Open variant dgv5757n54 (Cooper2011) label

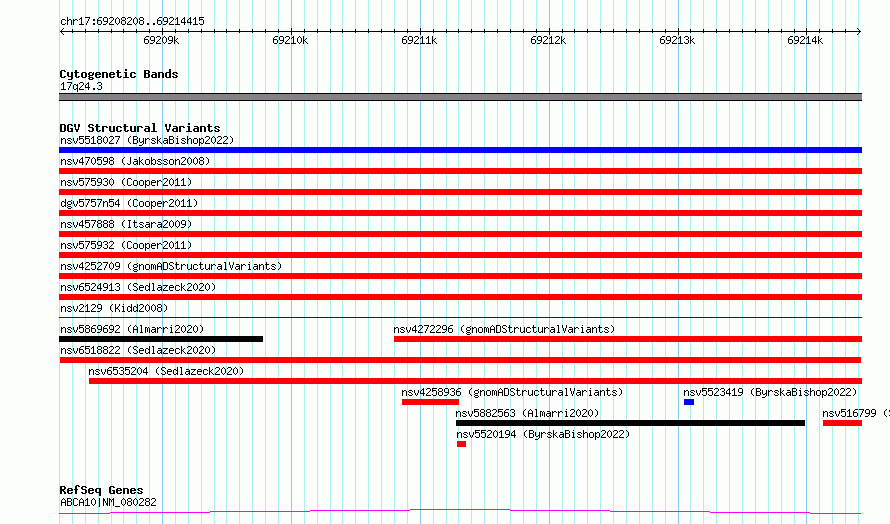[129, 203]
